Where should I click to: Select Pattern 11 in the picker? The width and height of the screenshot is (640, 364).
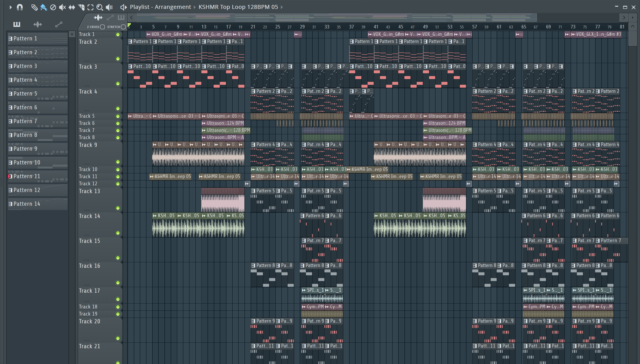click(38, 176)
